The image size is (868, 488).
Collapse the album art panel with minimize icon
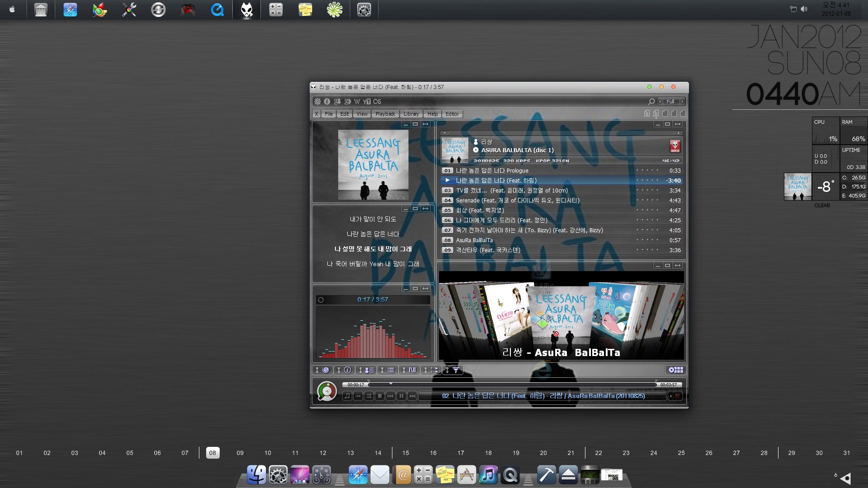pyautogui.click(x=406, y=124)
